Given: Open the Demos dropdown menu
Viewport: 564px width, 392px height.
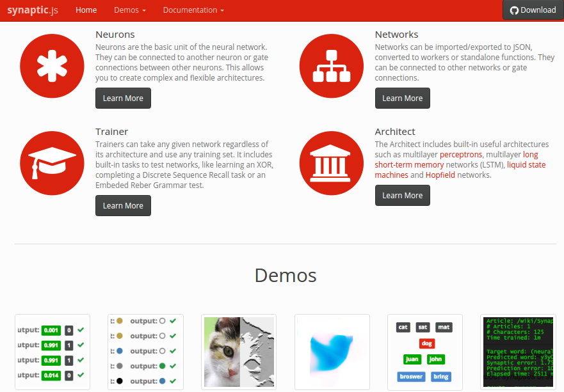Looking at the screenshot, I should (x=130, y=10).
